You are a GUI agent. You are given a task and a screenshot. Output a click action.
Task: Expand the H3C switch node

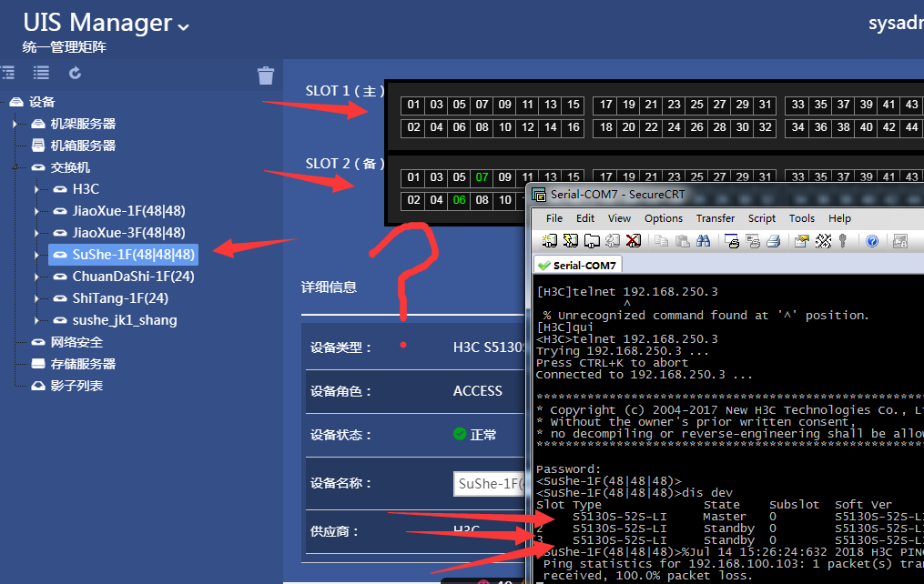[x=36, y=189]
